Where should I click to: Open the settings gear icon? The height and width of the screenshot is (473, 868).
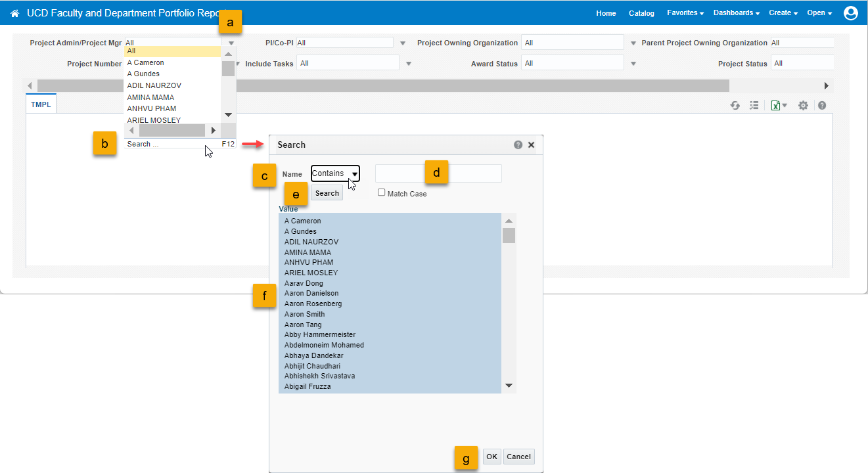point(803,105)
